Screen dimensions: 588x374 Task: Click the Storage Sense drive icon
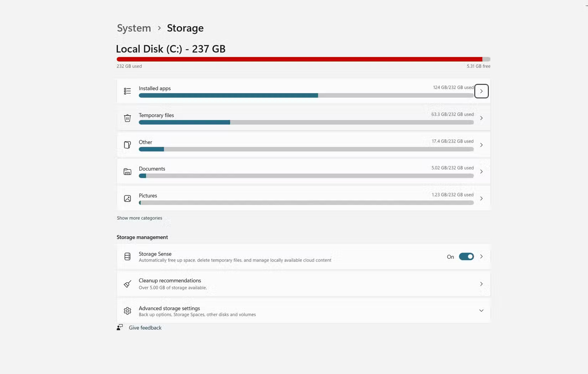[128, 256]
